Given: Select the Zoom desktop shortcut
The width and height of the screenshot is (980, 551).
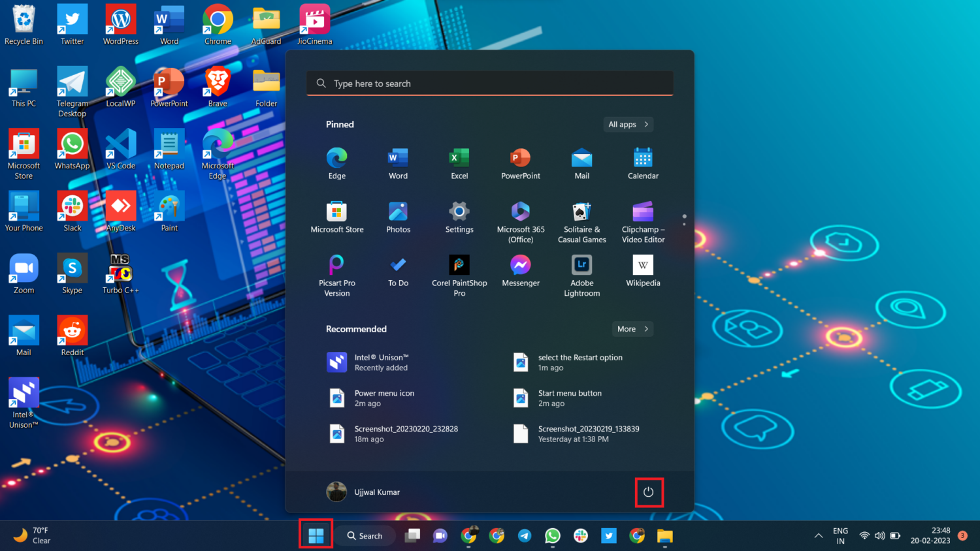Looking at the screenshot, I should 24,274.
